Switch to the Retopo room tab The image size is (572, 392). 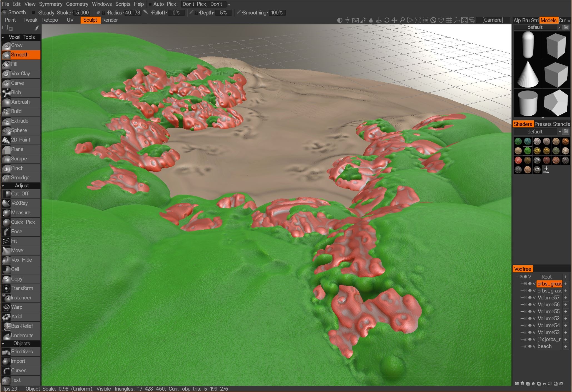(50, 20)
